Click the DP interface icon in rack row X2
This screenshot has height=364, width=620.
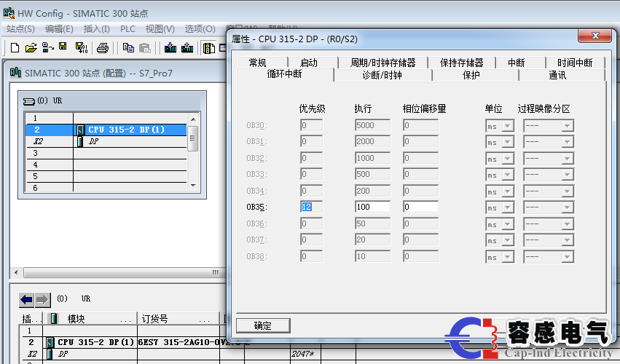click(80, 141)
